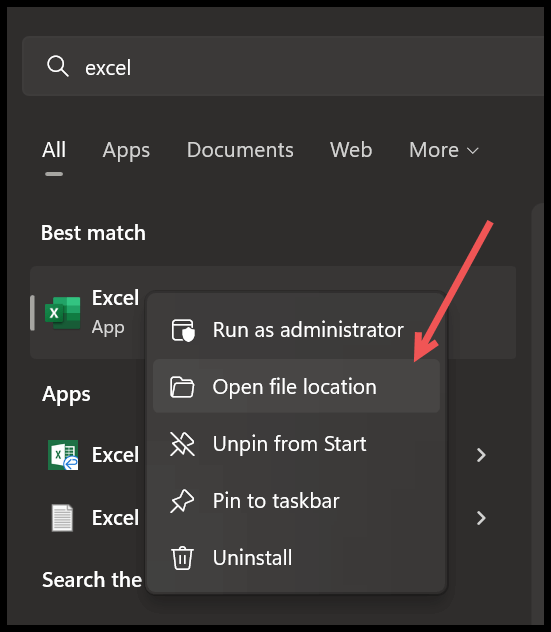Choose Open file location from context menu
The width and height of the screenshot is (551, 632).
tap(296, 386)
